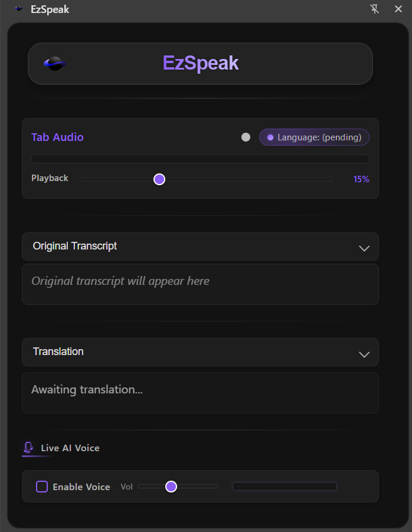
Task: Click the Vol slider handle
Action: (171, 487)
